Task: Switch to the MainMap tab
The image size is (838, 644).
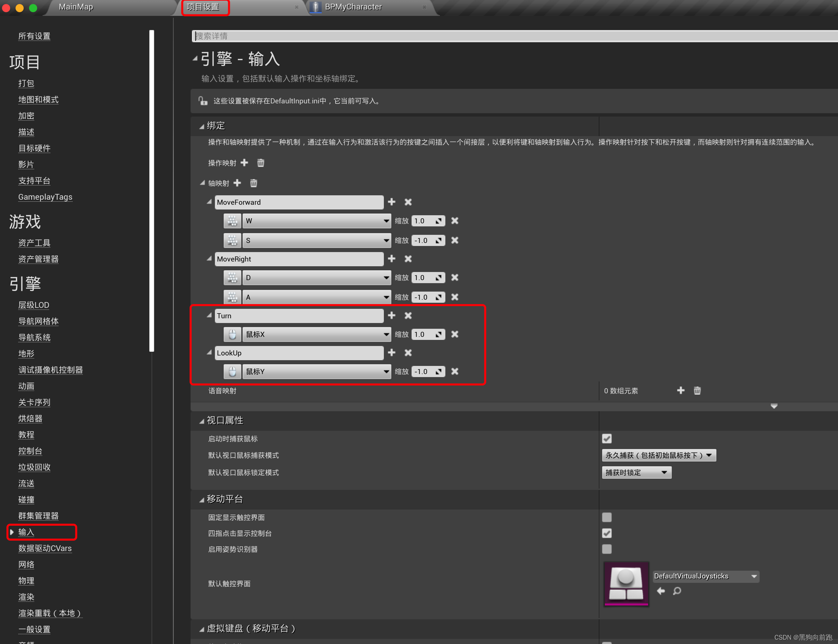Action: (75, 6)
